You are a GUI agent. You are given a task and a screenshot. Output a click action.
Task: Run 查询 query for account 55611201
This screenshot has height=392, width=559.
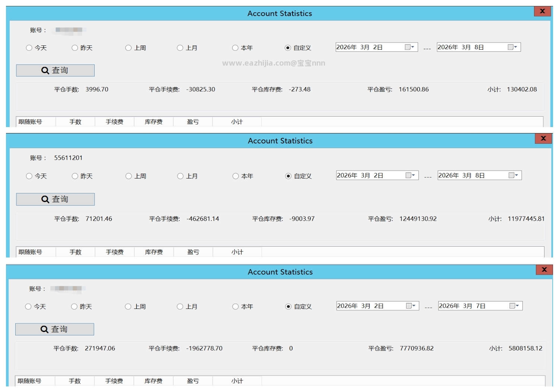pyautogui.click(x=55, y=199)
